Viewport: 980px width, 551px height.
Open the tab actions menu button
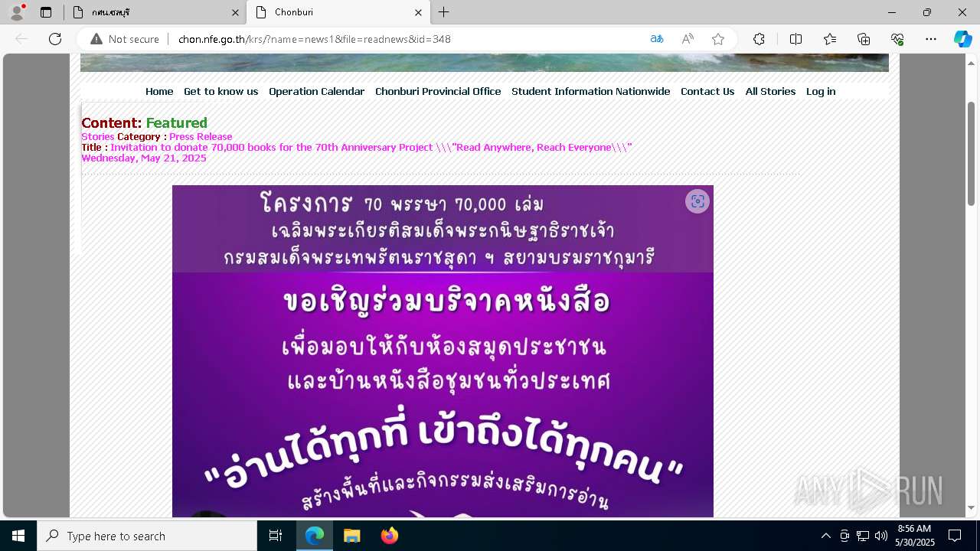(46, 12)
